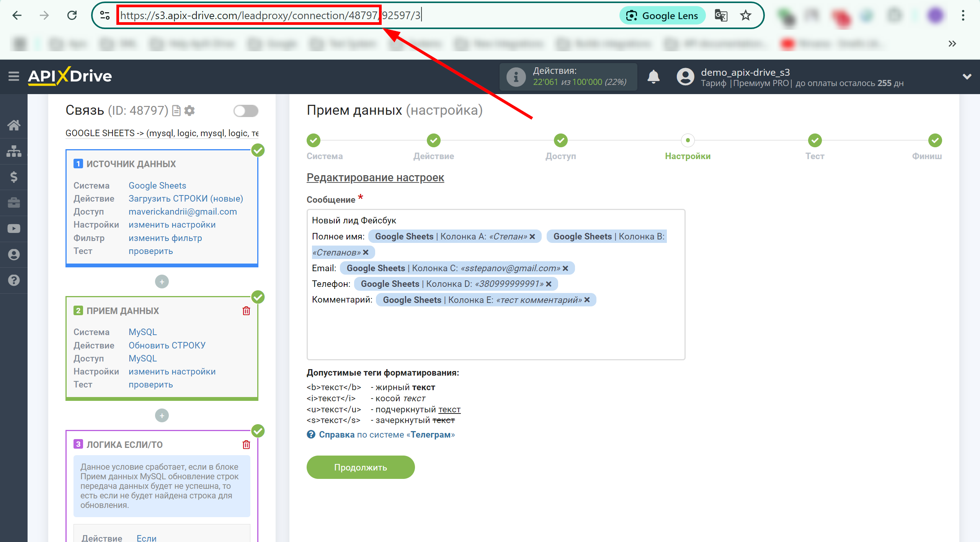Image resolution: width=980 pixels, height=542 pixels.
Task: Open the Редактирование настроек heading
Action: 375,177
